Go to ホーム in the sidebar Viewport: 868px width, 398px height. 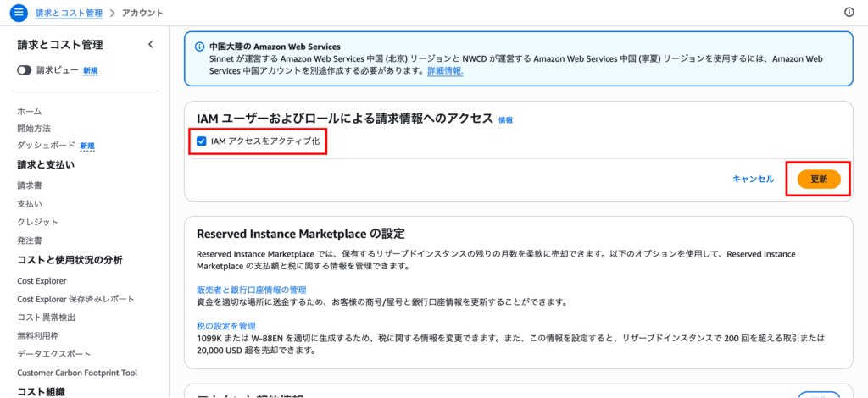[30, 111]
